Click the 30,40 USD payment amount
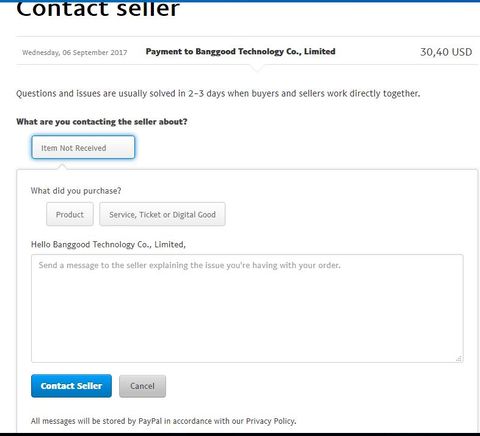Viewport: 480px width, 436px height. pyautogui.click(x=446, y=52)
